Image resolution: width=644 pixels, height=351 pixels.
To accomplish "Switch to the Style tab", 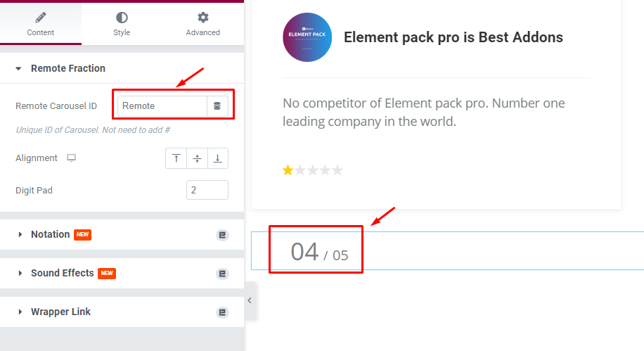I will [x=122, y=23].
